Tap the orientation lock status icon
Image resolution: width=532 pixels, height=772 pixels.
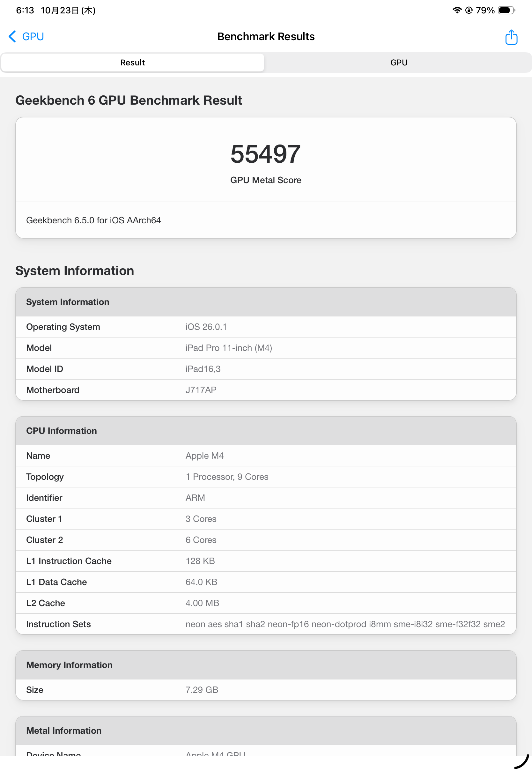[x=469, y=10]
